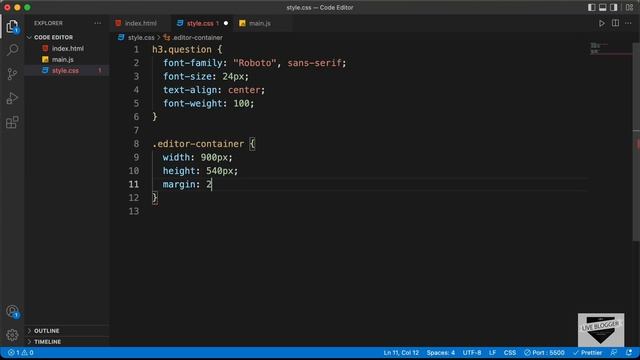This screenshot has height=360, width=640.
Task: Click the main.js file icon in Explorer
Action: coord(45,59)
